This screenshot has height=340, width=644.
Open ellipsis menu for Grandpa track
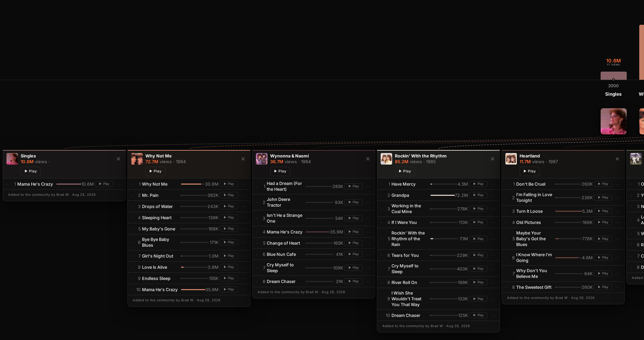click(x=493, y=195)
